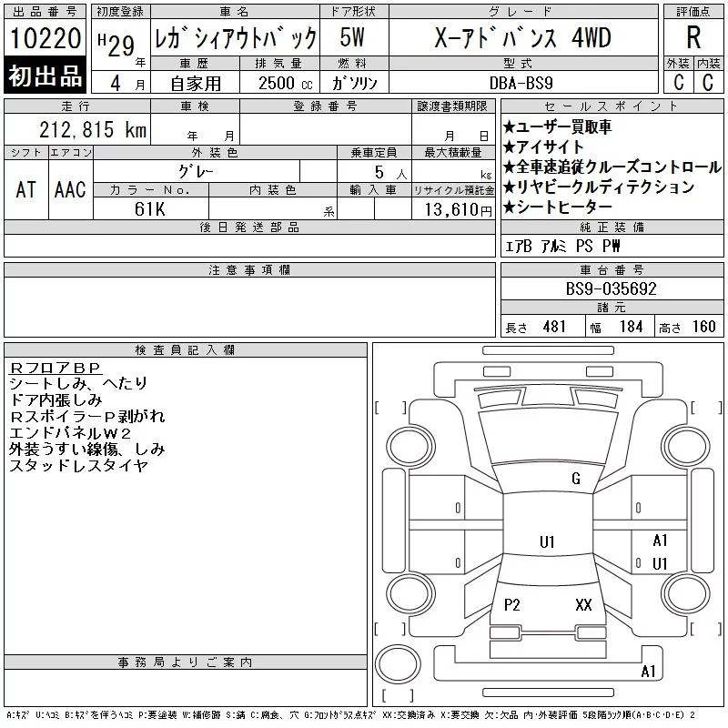
Task: Select the 初出品 black label
Action: (45, 76)
